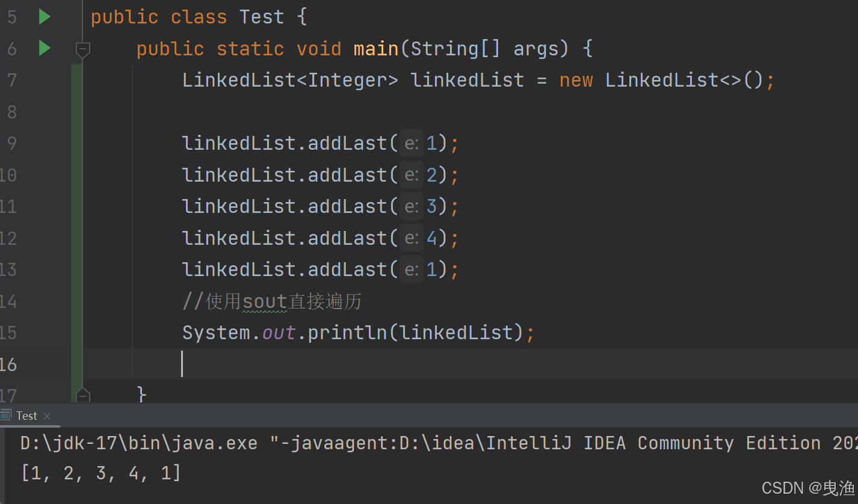858x504 pixels.
Task: Click 'LinkedList<Integer>' type on line 7
Action: click(290, 80)
